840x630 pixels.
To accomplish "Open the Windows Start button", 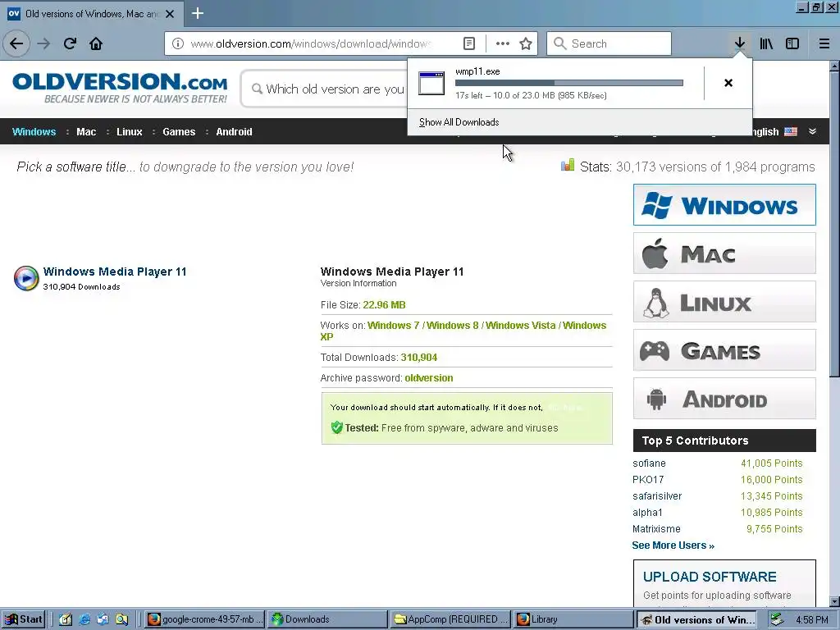I will click(x=24, y=619).
